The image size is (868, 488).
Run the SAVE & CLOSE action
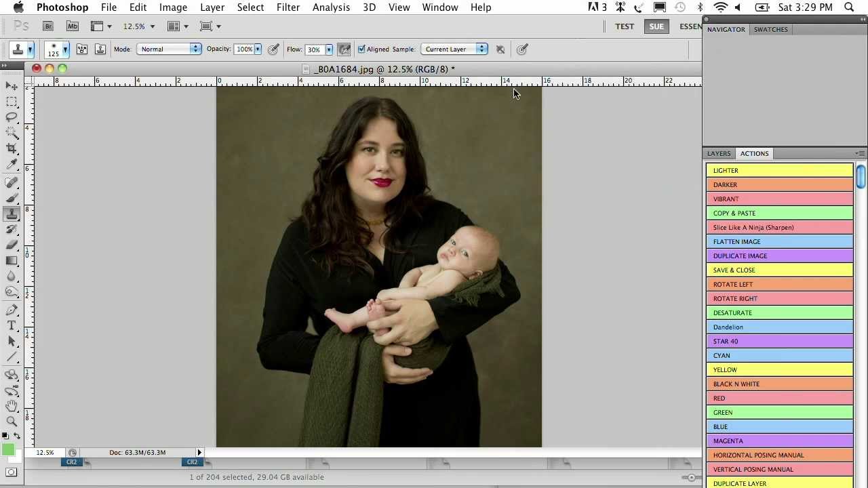[x=780, y=270]
